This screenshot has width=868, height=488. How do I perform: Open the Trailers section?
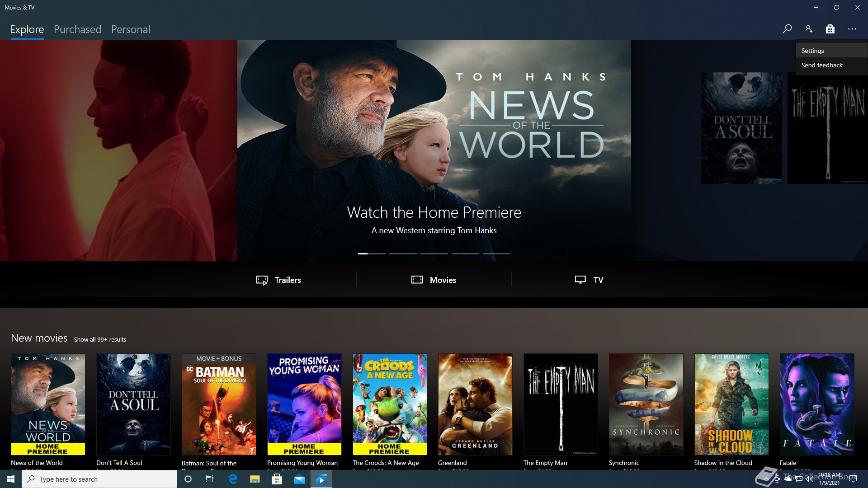click(278, 280)
